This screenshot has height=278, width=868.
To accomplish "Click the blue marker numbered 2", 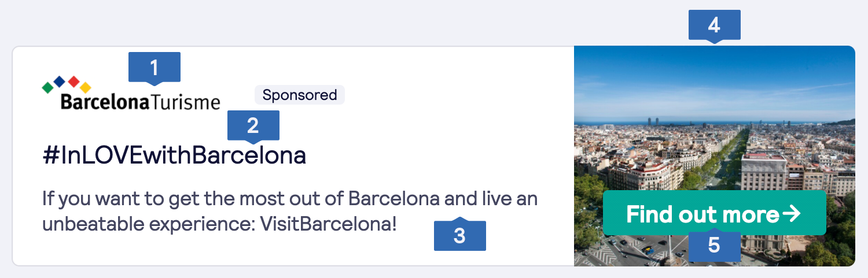I will point(253,125).
